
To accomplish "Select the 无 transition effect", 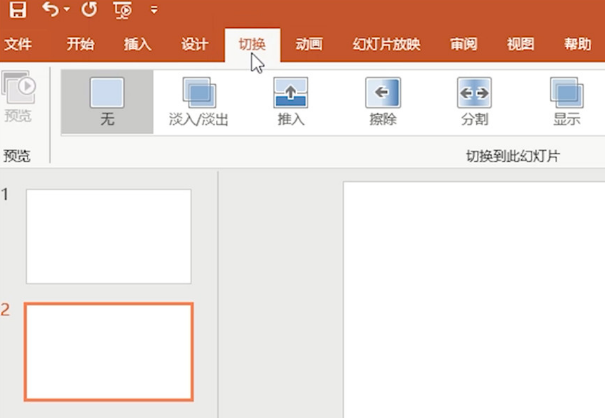I will click(x=107, y=102).
